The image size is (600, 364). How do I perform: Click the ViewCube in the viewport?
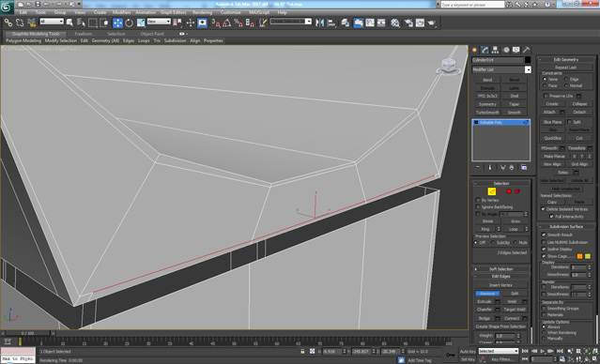(x=448, y=67)
